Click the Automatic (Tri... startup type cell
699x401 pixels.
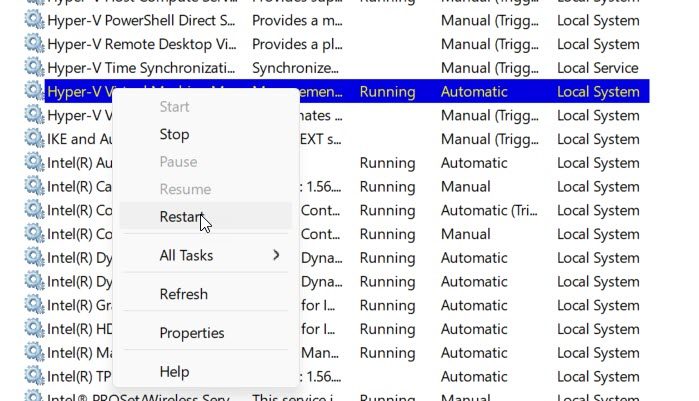click(490, 211)
